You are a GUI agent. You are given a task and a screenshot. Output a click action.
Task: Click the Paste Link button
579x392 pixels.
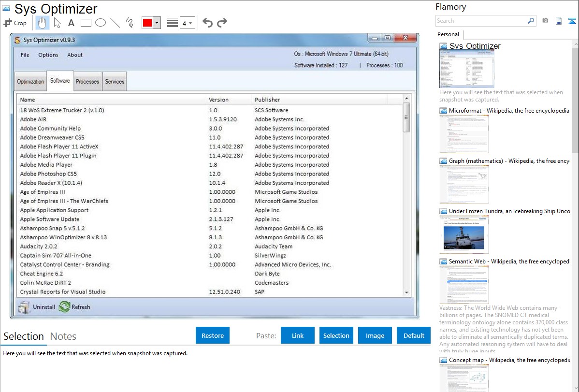pyautogui.click(x=298, y=335)
